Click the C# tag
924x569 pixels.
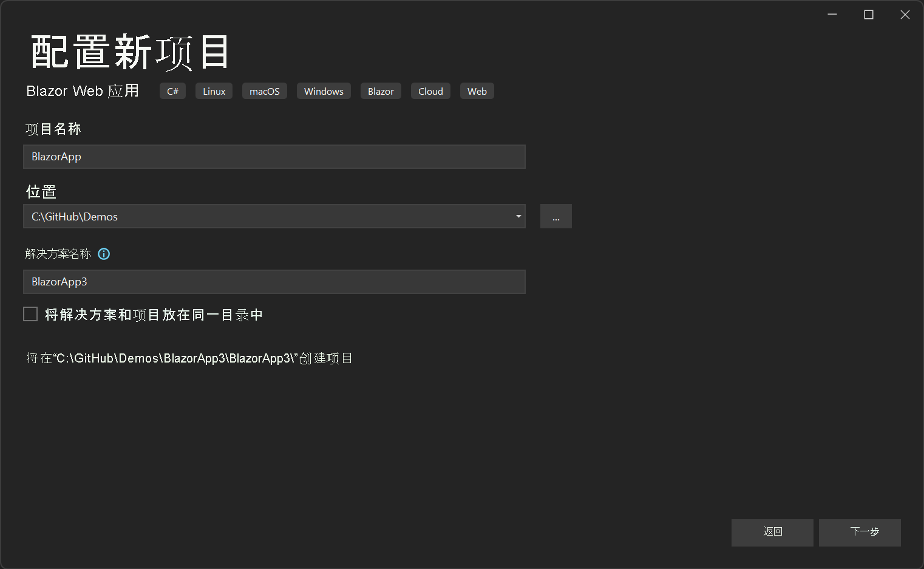[173, 91]
